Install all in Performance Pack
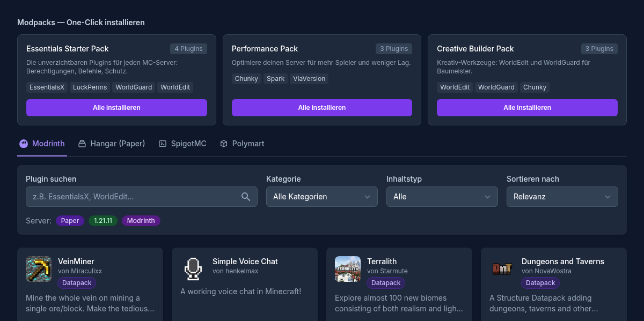This screenshot has width=644, height=321. pos(322,108)
